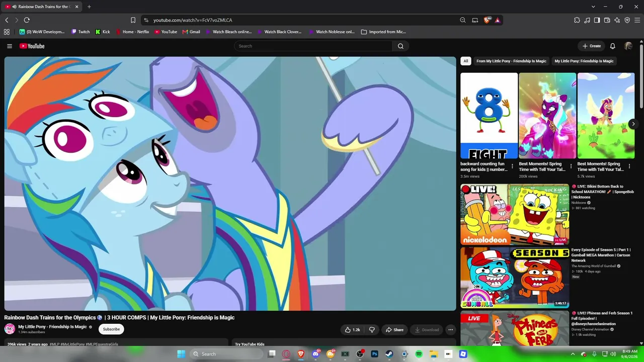644x362 pixels.
Task: Switch to the Rainbow Dash Trains tab
Action: (x=42, y=7)
